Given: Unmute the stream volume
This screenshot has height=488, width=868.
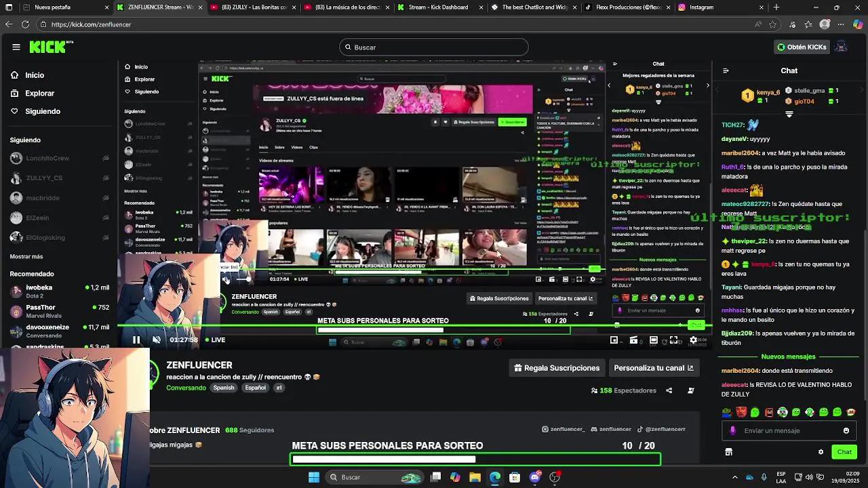Looking at the screenshot, I should (x=157, y=340).
